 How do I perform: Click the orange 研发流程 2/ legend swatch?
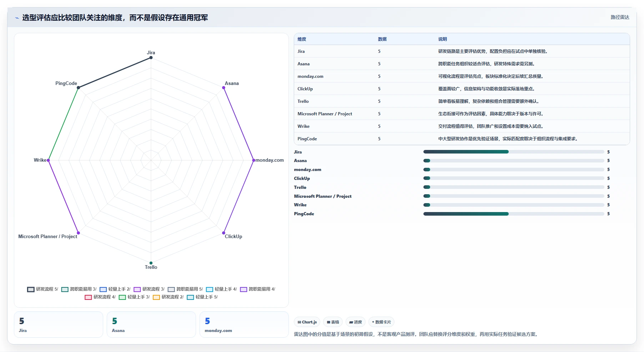click(156, 297)
